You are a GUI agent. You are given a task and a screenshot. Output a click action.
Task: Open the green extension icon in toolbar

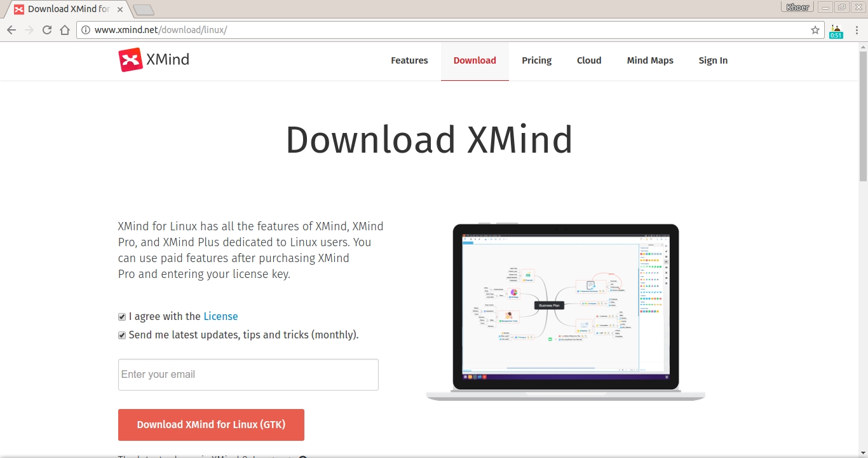pos(836,31)
